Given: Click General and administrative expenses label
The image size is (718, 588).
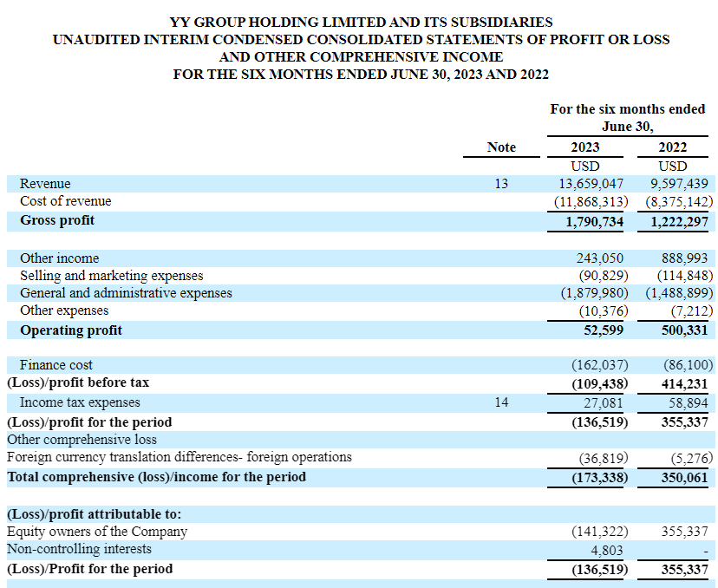Looking at the screenshot, I should 126,293.
